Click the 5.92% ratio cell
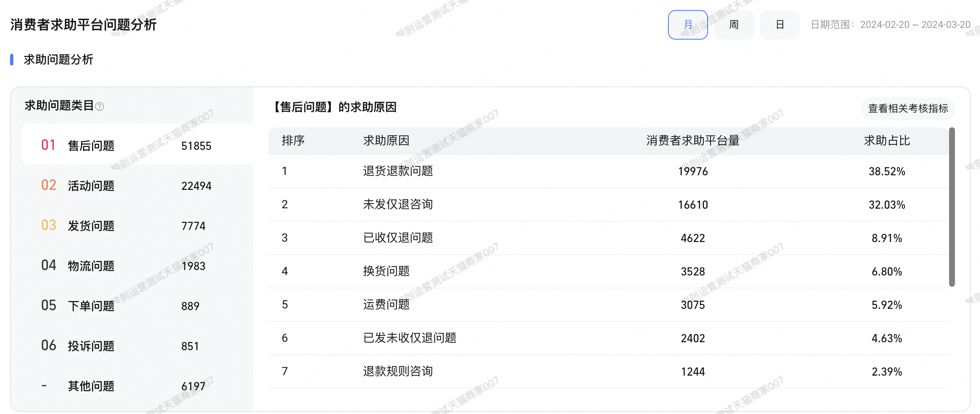Screen dimensions: 980x414 tap(887, 305)
